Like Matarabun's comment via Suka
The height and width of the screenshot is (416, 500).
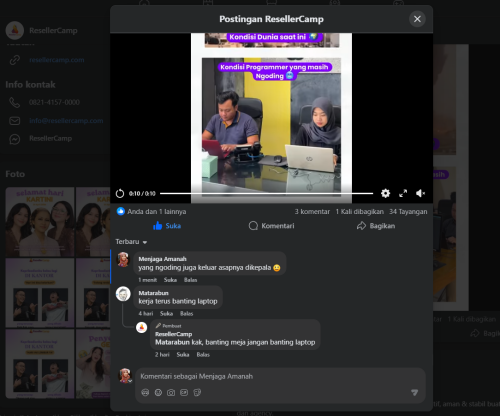click(166, 314)
